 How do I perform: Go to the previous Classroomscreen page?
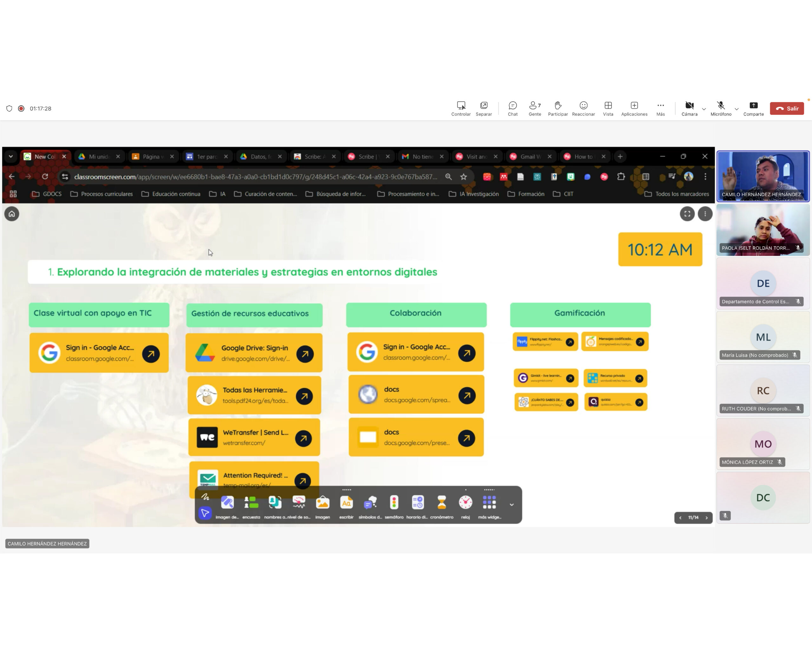click(x=680, y=518)
